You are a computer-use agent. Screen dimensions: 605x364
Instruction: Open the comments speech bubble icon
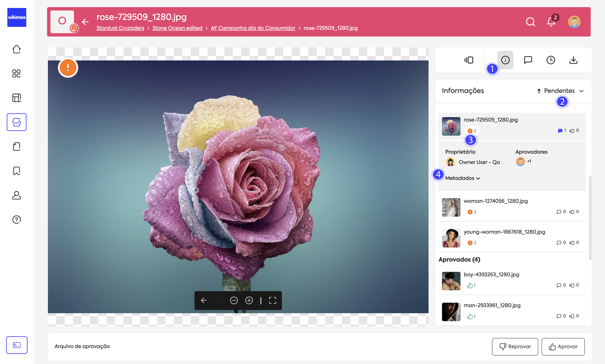click(x=528, y=60)
